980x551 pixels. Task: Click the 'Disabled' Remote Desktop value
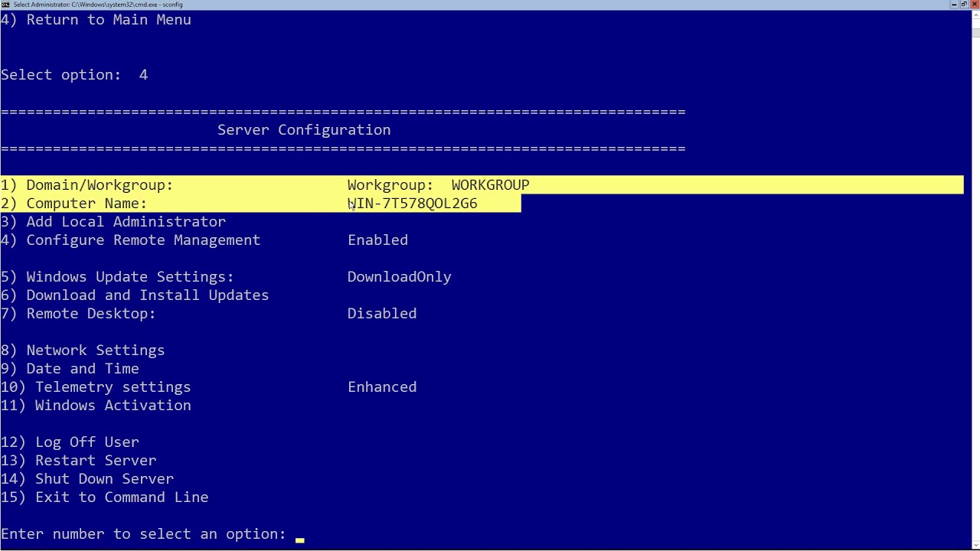pos(382,314)
